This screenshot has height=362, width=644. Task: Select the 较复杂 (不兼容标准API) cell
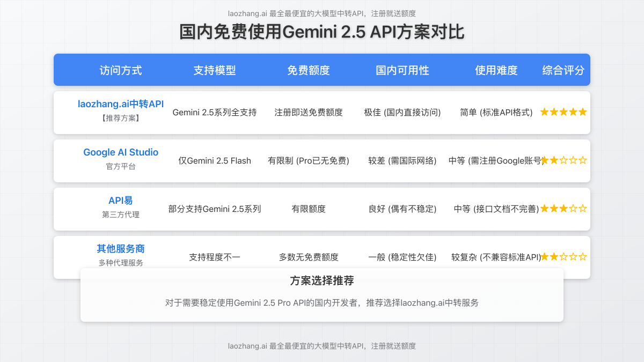pos(496,257)
